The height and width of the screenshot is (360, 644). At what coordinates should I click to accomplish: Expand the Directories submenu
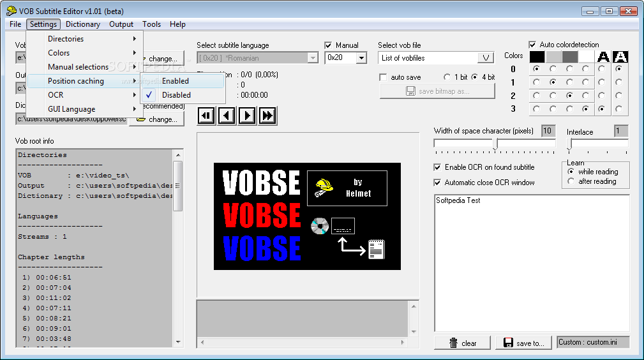85,39
